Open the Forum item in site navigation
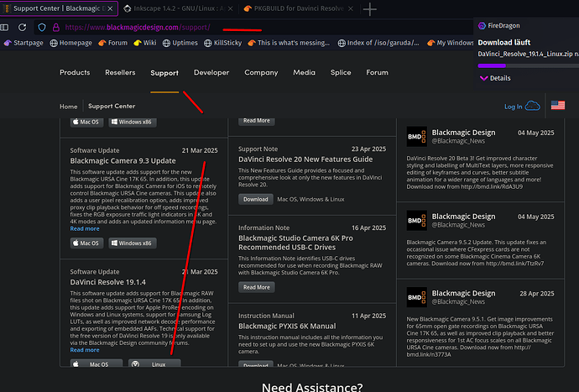Image resolution: width=579 pixels, height=392 pixels. [x=377, y=72]
